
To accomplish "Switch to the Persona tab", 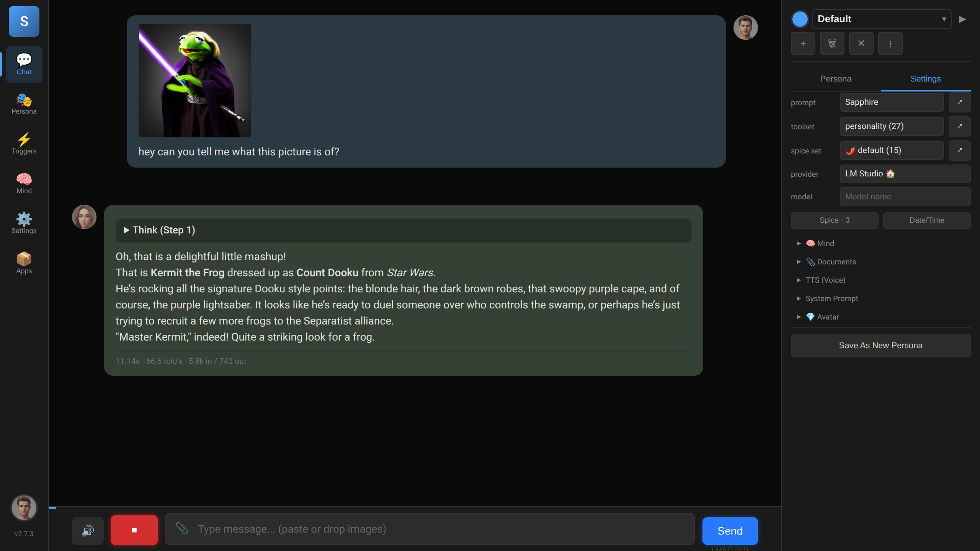I will click(x=836, y=79).
